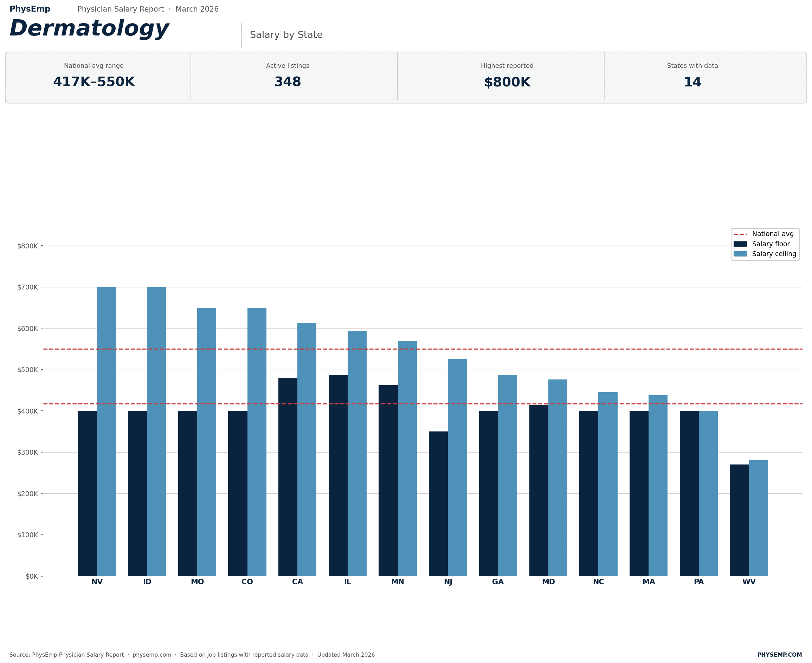The width and height of the screenshot is (812, 663).
Task: Open the Salary by State view
Action: pos(286,34)
